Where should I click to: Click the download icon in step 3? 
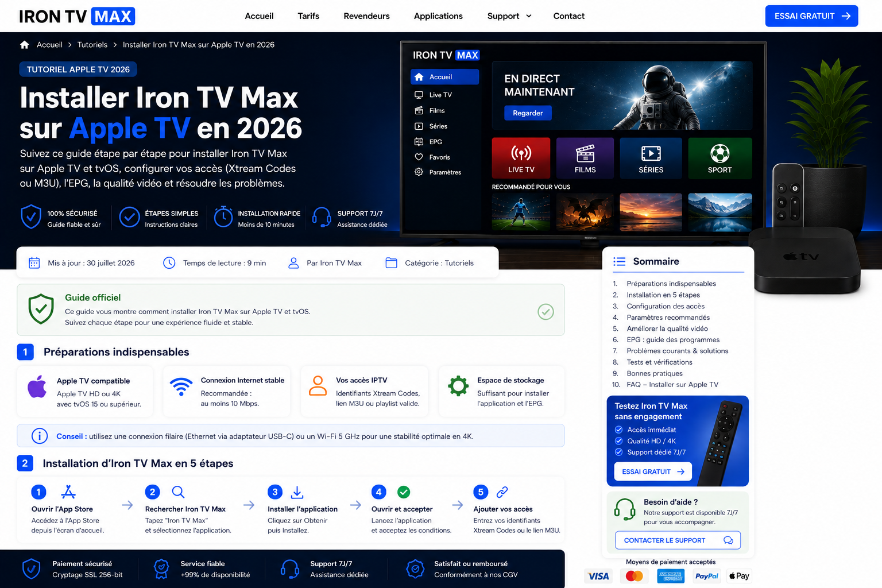297,492
